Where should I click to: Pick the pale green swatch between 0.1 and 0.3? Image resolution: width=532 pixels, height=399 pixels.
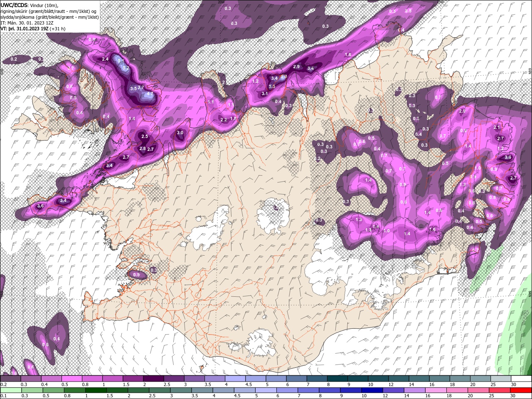click(12, 390)
